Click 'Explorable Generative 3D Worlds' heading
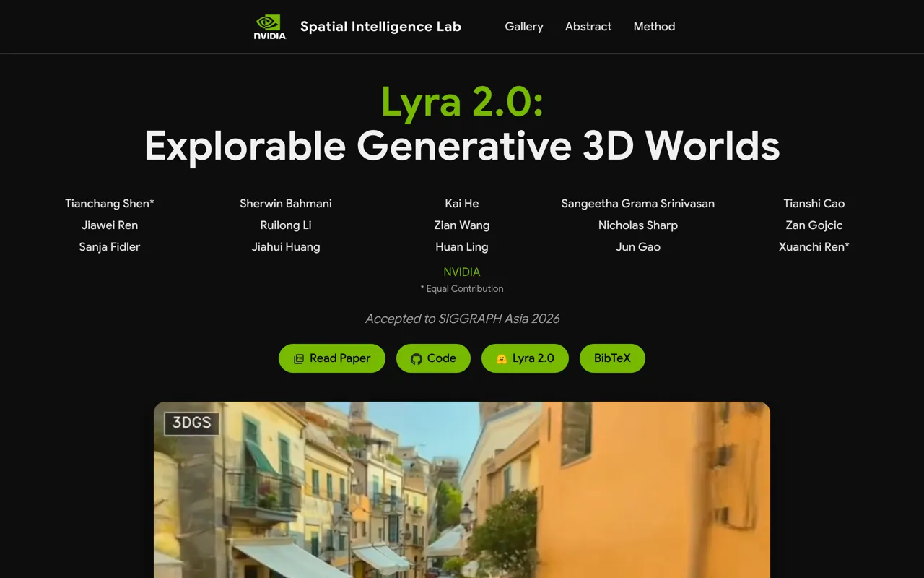This screenshot has height=578, width=924. (462, 146)
